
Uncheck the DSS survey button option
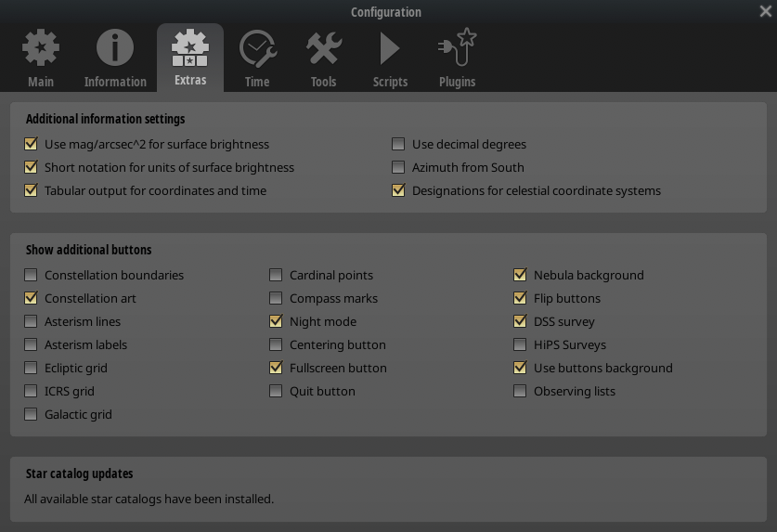click(x=520, y=321)
